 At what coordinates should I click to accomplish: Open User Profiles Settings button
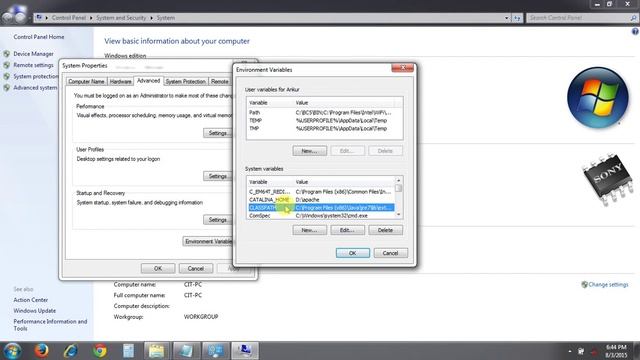tap(218, 176)
